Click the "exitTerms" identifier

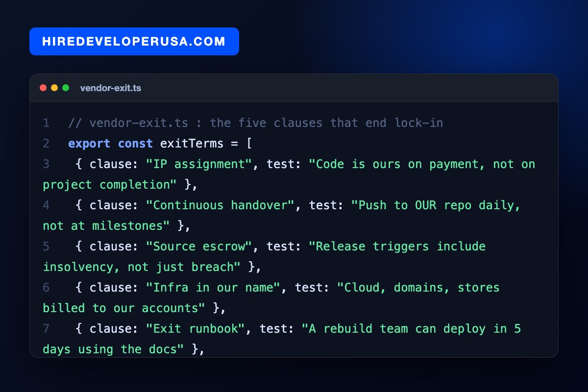[192, 144]
